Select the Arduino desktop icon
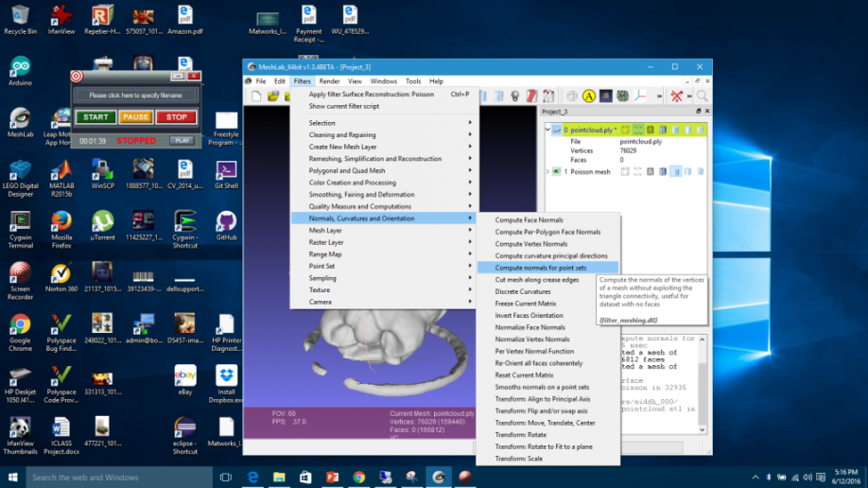The height and width of the screenshot is (488, 868). [x=21, y=72]
